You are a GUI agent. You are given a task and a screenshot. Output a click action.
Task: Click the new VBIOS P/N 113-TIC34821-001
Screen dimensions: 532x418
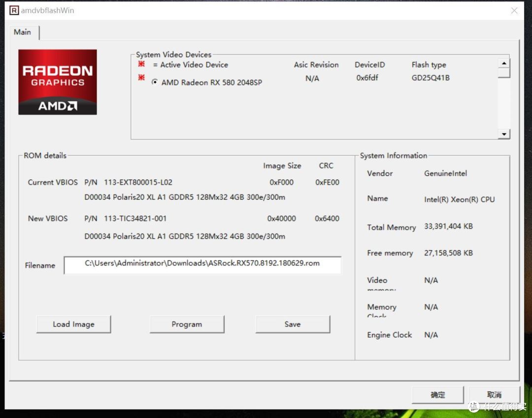click(x=135, y=219)
